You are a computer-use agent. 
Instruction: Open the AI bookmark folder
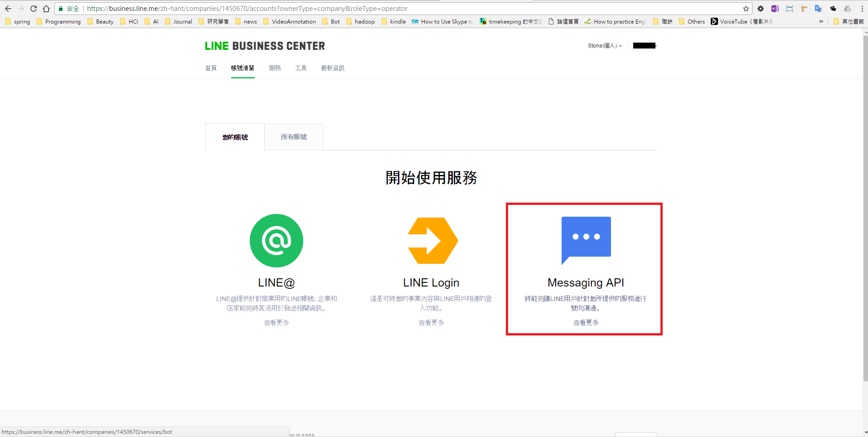point(151,21)
